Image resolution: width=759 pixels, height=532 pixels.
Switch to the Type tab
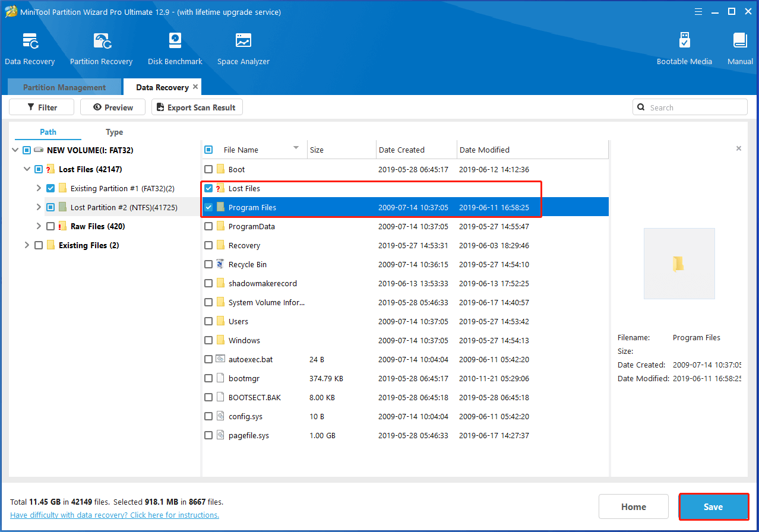[114, 132]
